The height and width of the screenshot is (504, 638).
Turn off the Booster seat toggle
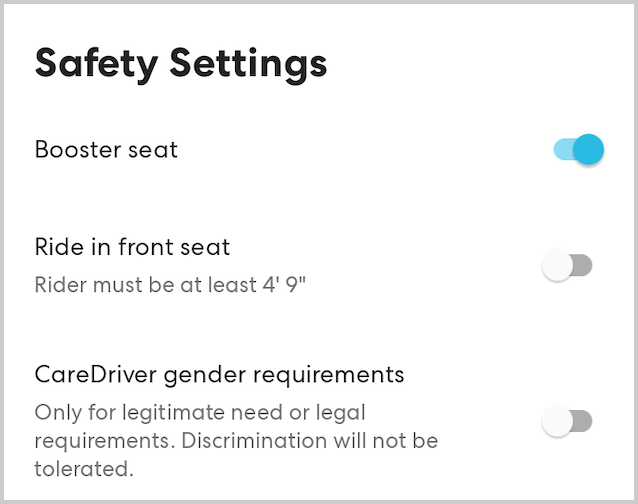(578, 150)
